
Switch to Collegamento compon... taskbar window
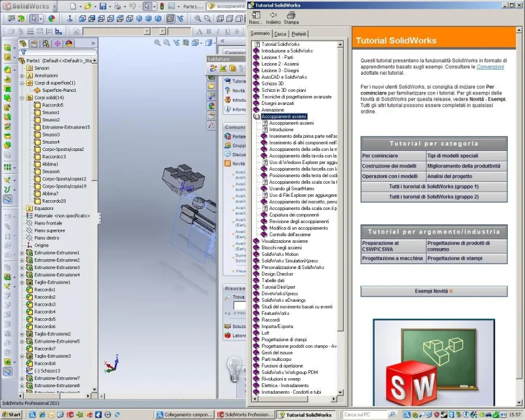[184, 415]
